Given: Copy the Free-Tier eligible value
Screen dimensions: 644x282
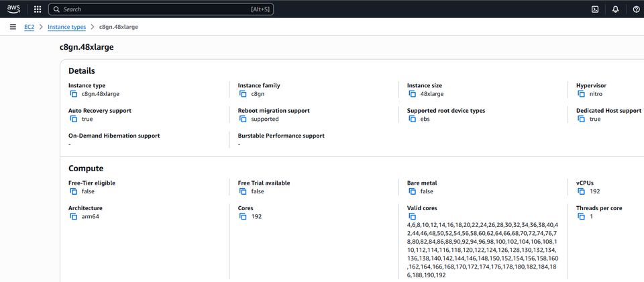Looking at the screenshot, I should [74, 191].
